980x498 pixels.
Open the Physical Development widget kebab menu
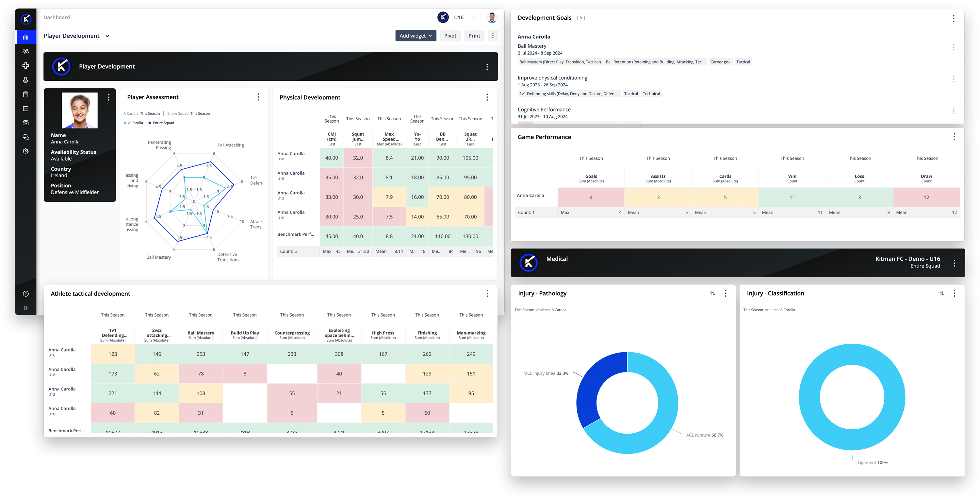[x=487, y=97]
